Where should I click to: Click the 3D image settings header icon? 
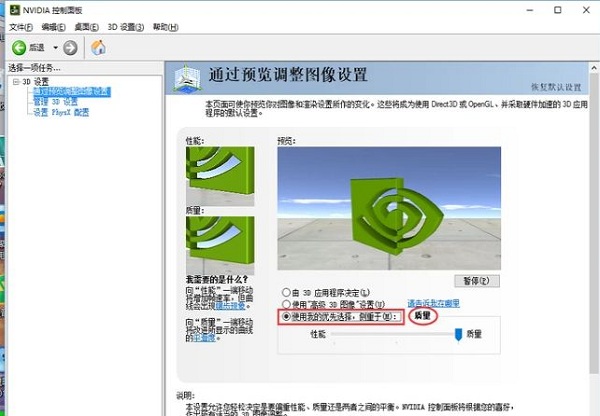tap(187, 78)
